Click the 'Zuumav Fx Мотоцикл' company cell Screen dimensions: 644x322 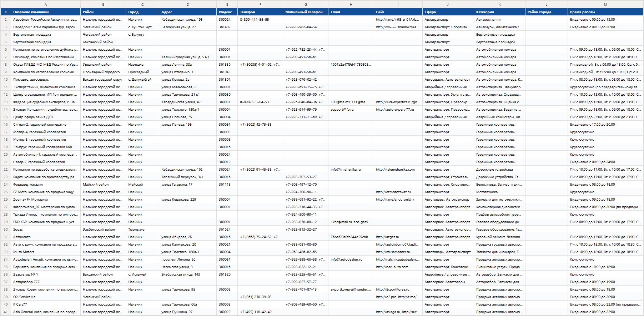(46, 200)
